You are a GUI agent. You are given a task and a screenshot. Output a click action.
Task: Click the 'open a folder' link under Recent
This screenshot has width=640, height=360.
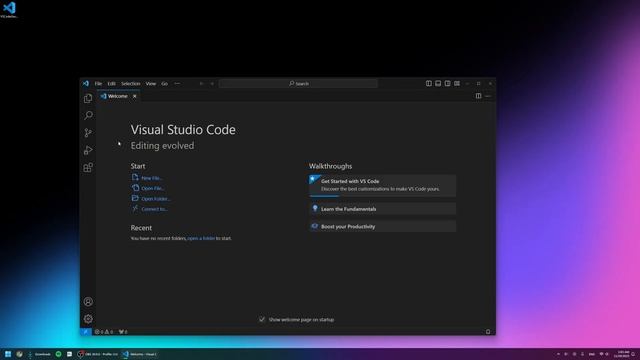coord(201,238)
